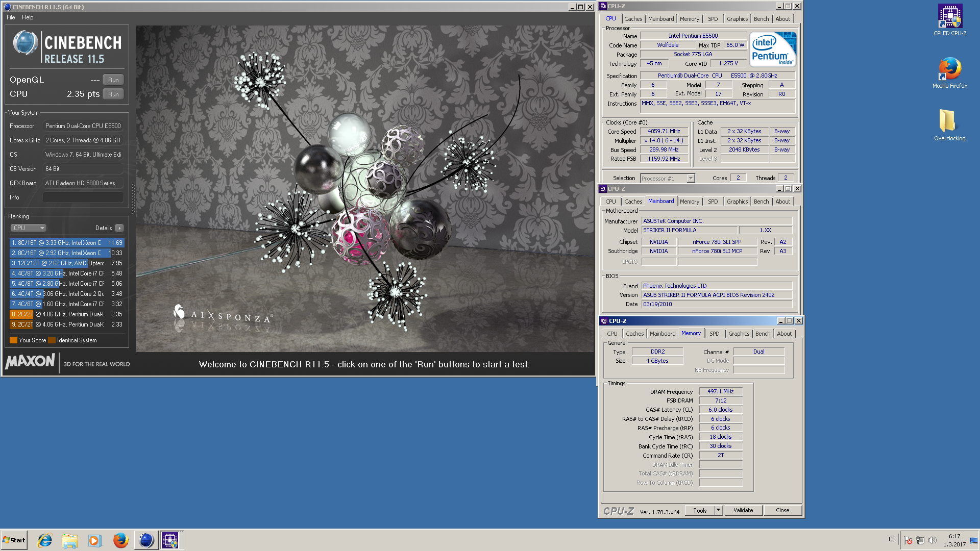Switch to Cinebench taskbar icon
980x551 pixels.
coord(146,540)
